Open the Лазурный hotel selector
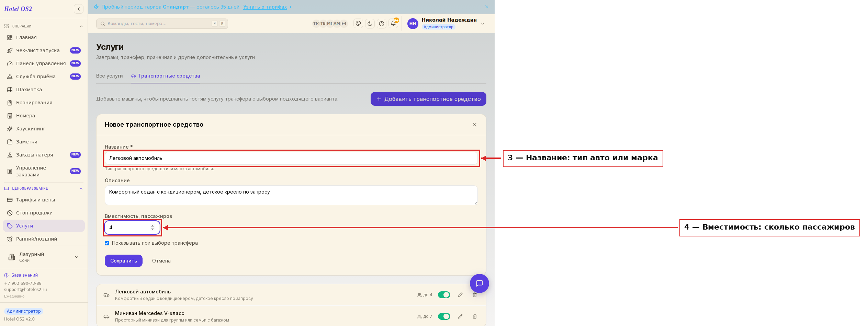This screenshot has height=326, width=868. coord(44,257)
